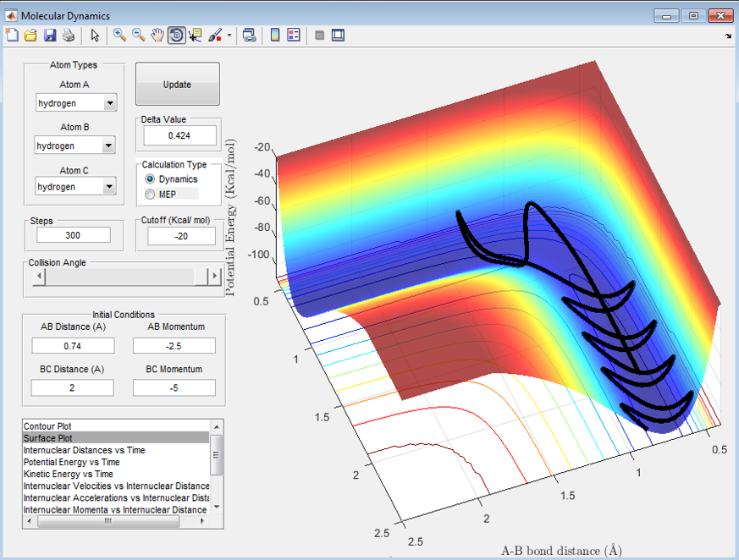Insert a colorbar from the toolbar
The image size is (739, 560).
275,36
